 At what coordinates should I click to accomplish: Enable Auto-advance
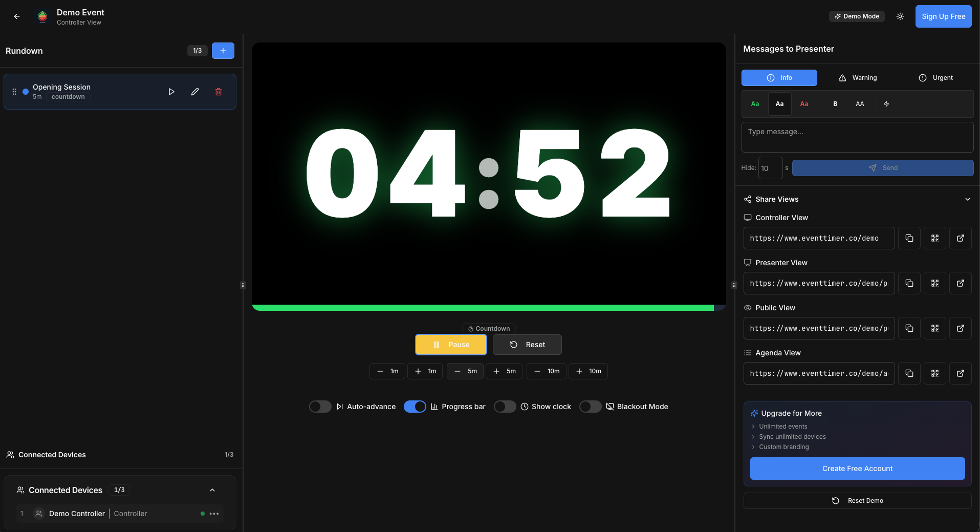[319, 406]
